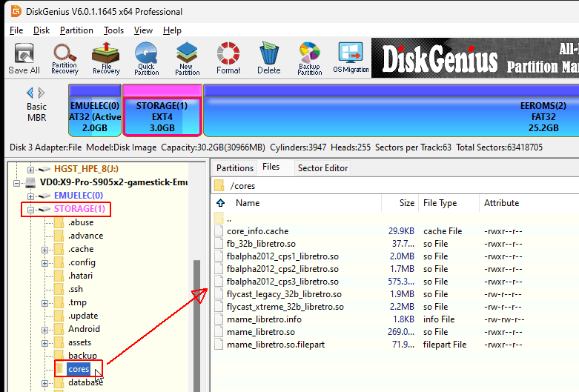Image resolution: width=579 pixels, height=392 pixels.
Task: Click the Delete partition icon
Action: tap(268, 59)
